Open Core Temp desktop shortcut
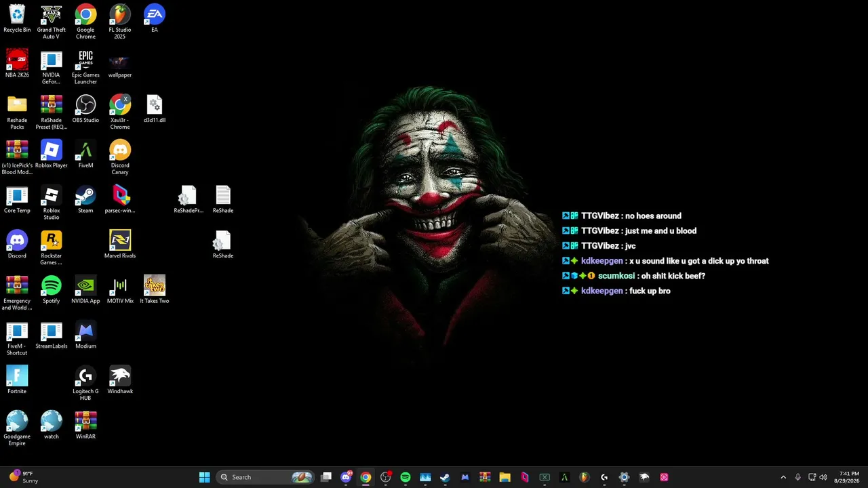 click(x=17, y=200)
